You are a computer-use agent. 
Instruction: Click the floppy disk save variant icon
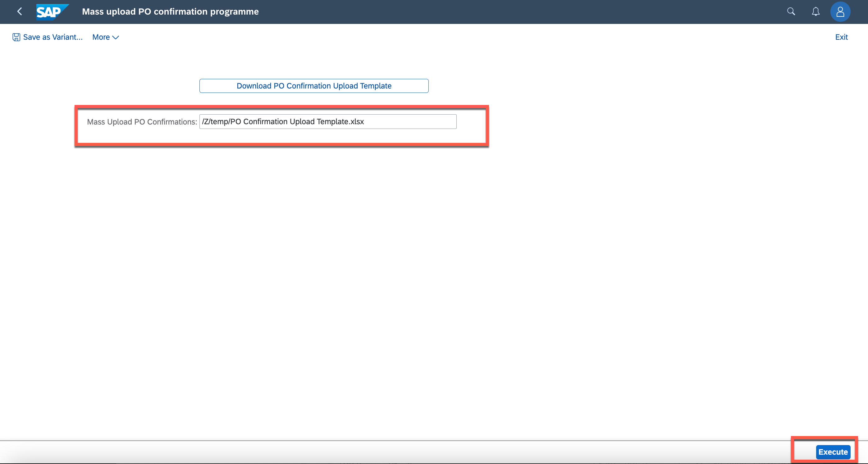coord(16,37)
